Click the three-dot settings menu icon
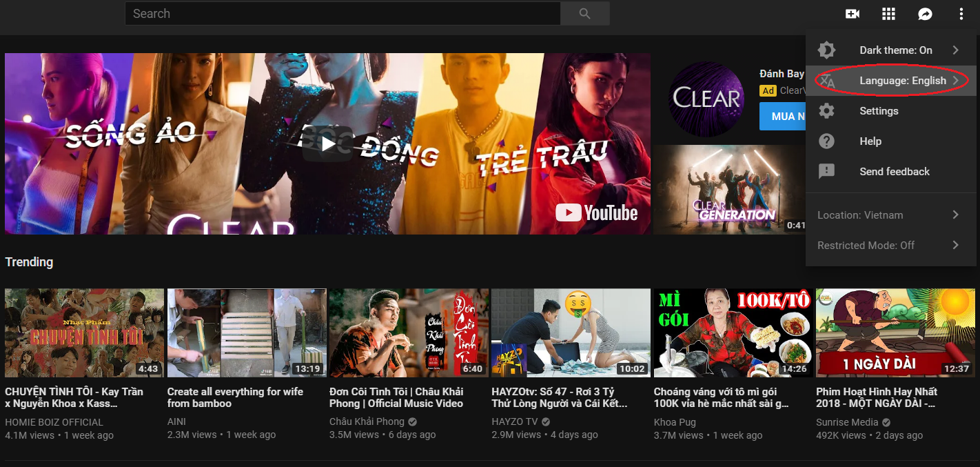This screenshot has height=467, width=980. point(961,14)
